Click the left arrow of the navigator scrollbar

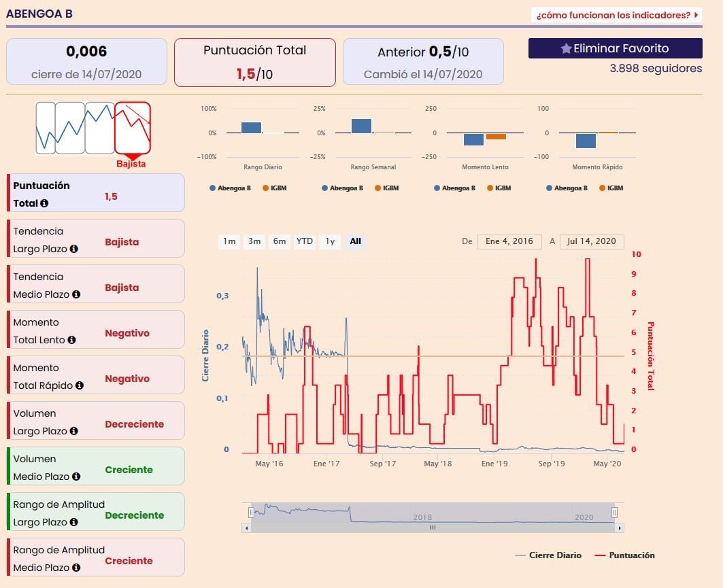pos(247,528)
